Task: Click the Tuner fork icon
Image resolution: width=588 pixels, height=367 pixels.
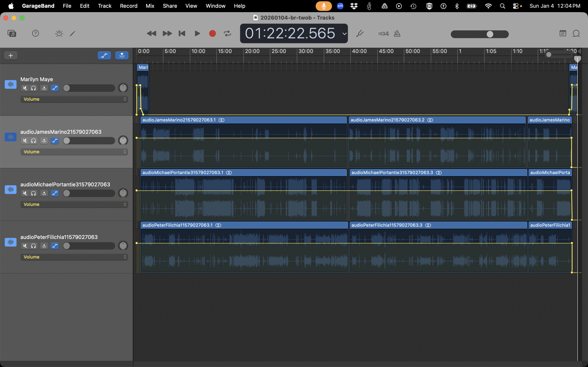Action: (x=360, y=33)
